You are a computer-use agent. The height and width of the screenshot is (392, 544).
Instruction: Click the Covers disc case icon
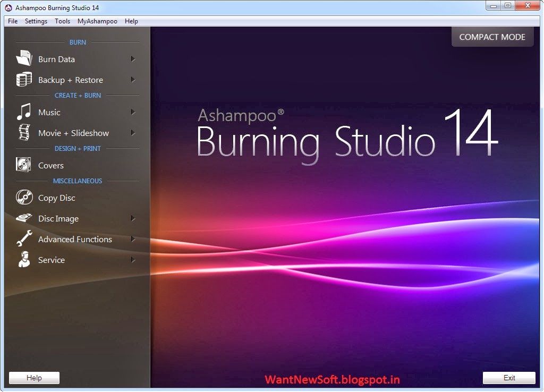coord(23,165)
